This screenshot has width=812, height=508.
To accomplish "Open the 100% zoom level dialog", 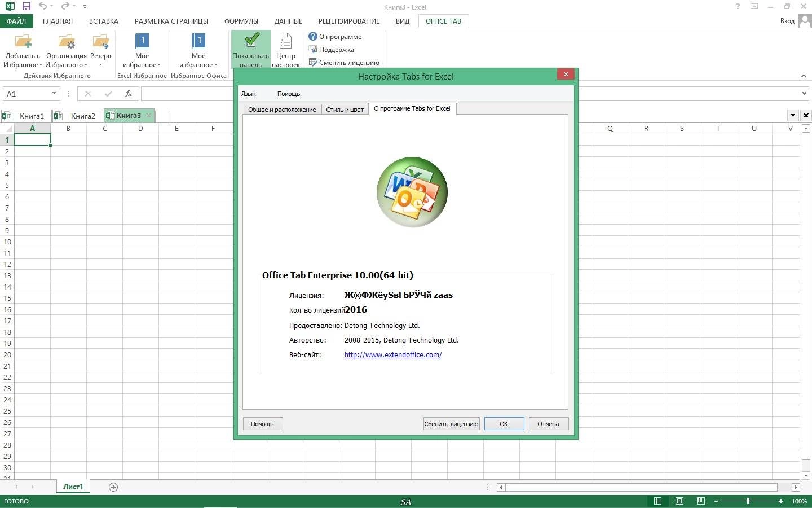I will 799,501.
